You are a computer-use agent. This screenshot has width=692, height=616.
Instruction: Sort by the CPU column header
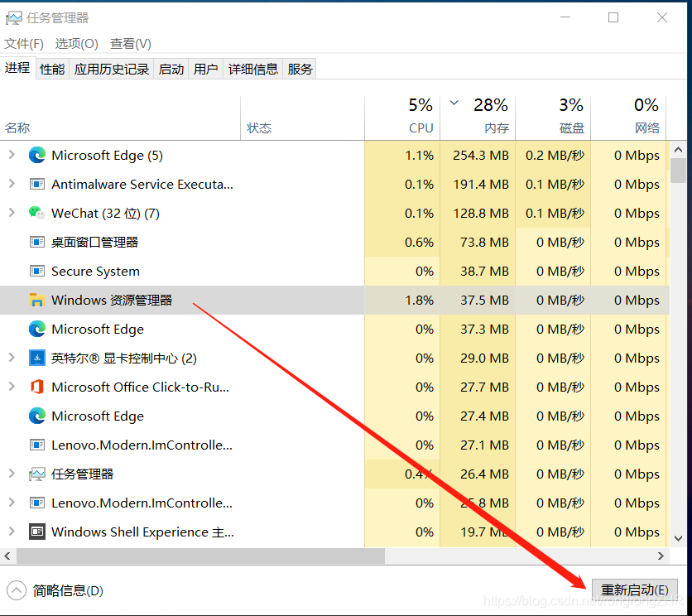click(402, 118)
